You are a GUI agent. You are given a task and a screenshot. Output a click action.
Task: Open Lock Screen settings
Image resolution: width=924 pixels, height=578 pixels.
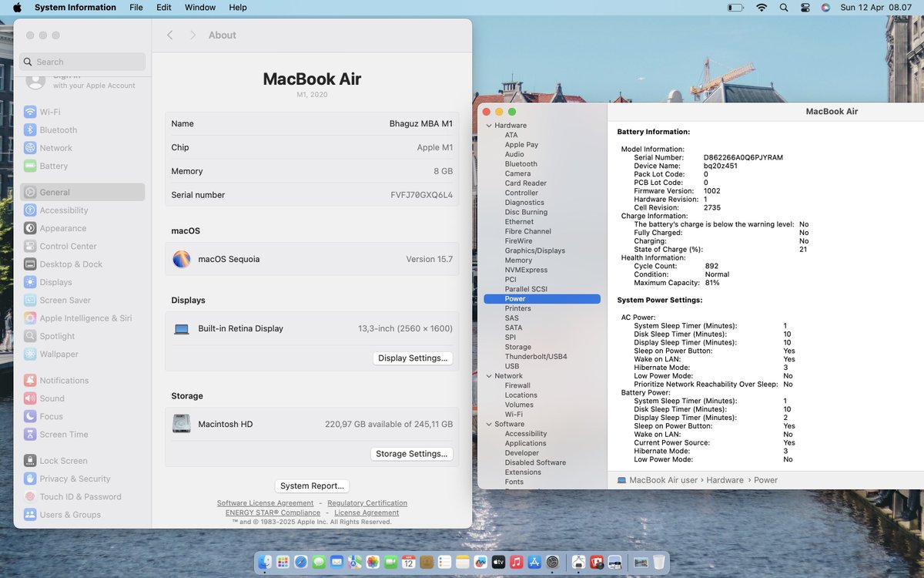click(x=82, y=461)
